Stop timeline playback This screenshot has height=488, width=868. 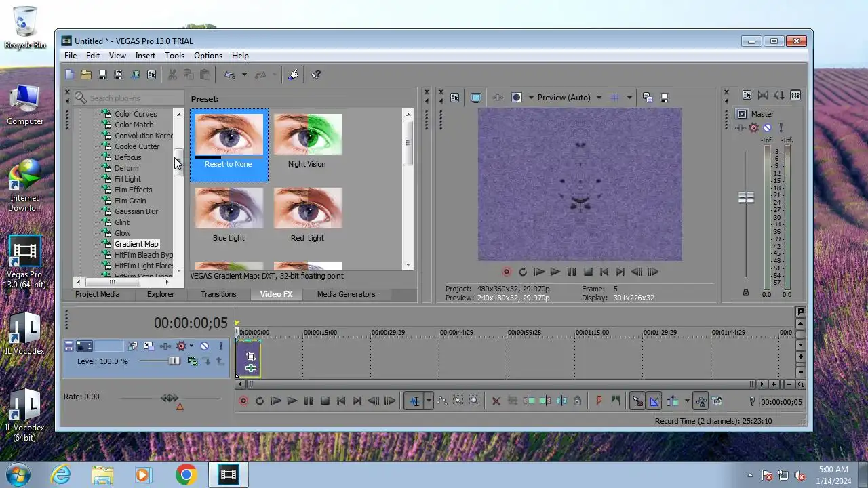325,401
